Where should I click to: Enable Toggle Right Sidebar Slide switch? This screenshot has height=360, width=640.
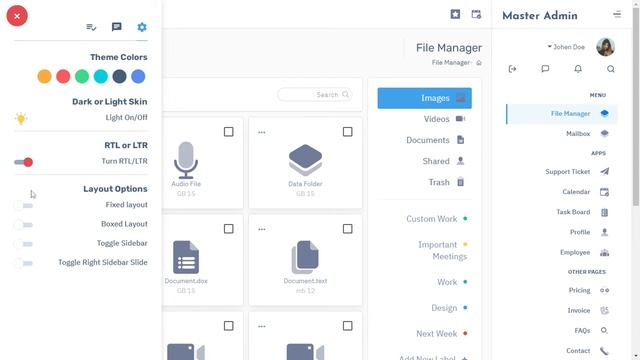[x=23, y=263]
